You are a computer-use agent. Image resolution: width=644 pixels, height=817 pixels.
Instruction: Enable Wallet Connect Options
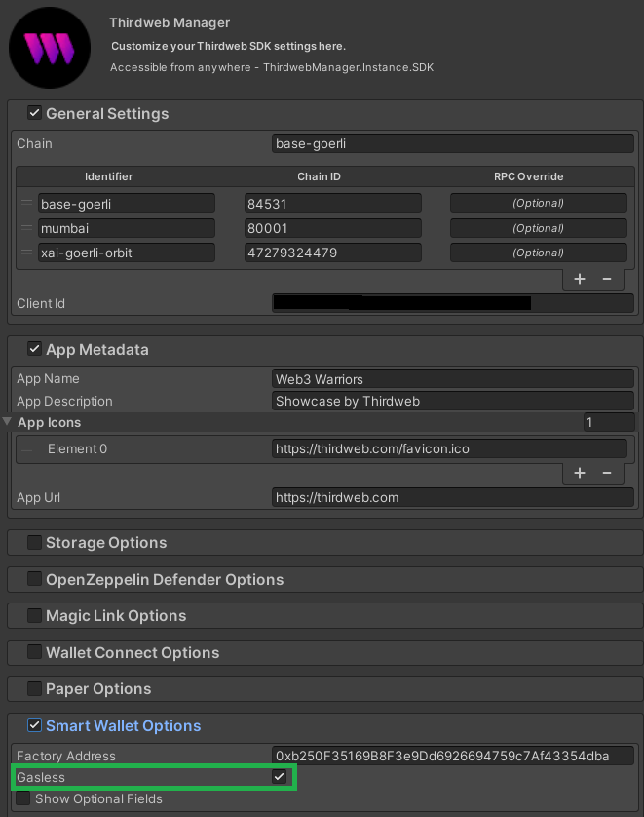(x=34, y=652)
